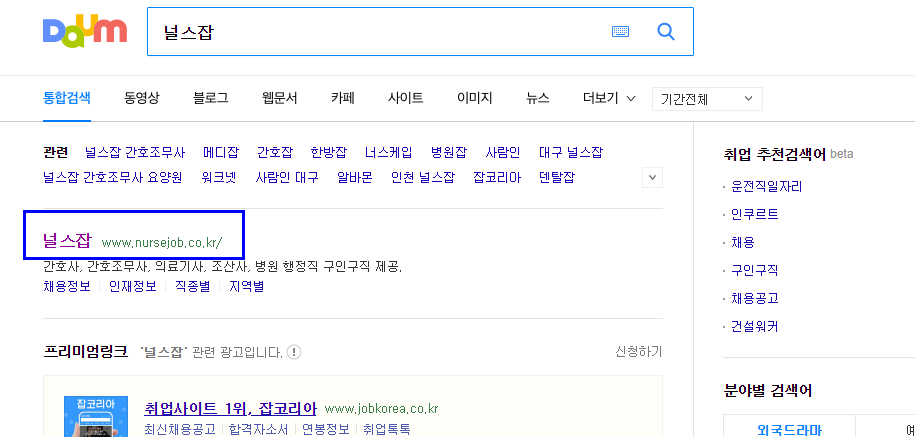Open the 채용정보 sub-link
The image size is (915, 437).
[x=67, y=286]
